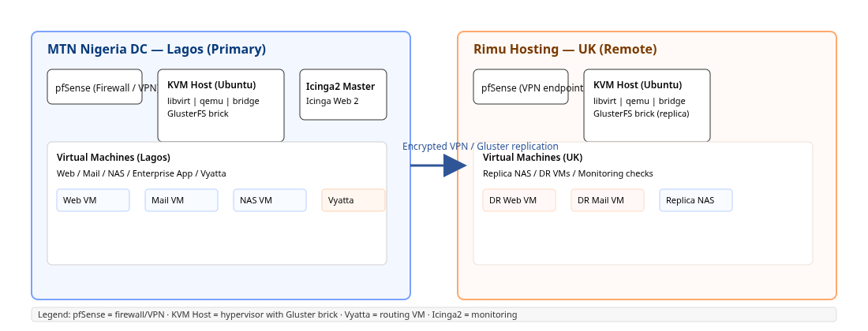Screen dimensions: 868x331
Task: Select the Virtual Machines (UK) heading
Action: pyautogui.click(x=533, y=157)
